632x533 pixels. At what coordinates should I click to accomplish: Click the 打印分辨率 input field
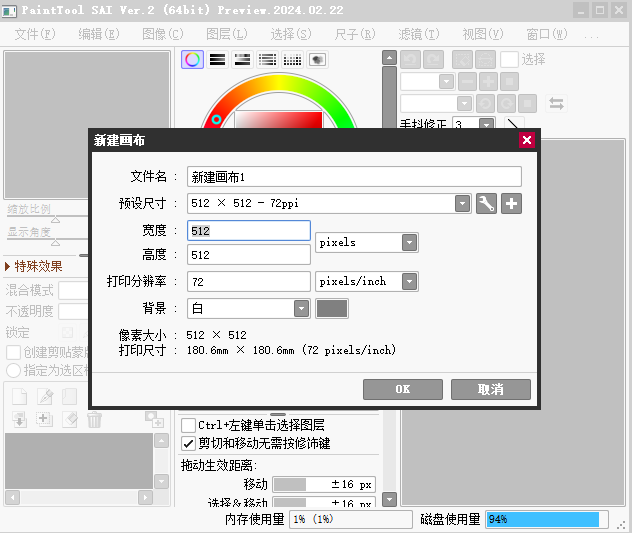tap(249, 281)
